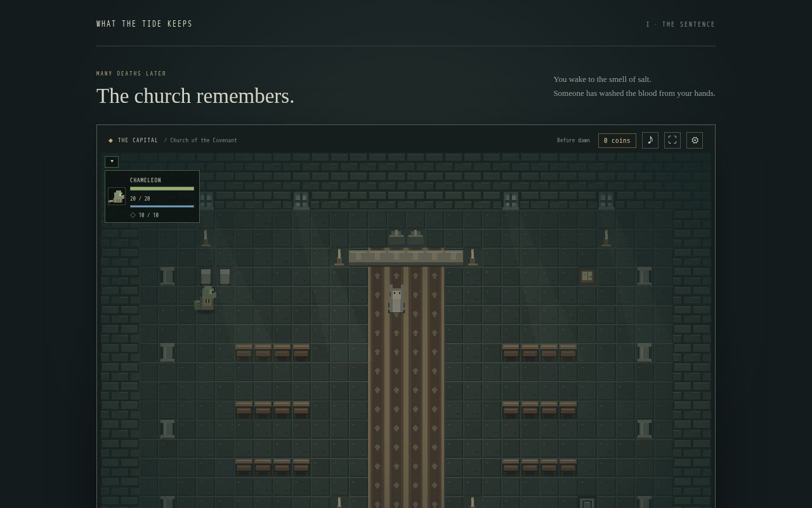Click the blue Chameleon mana bar
Viewport: 812px width, 508px height.
point(162,206)
